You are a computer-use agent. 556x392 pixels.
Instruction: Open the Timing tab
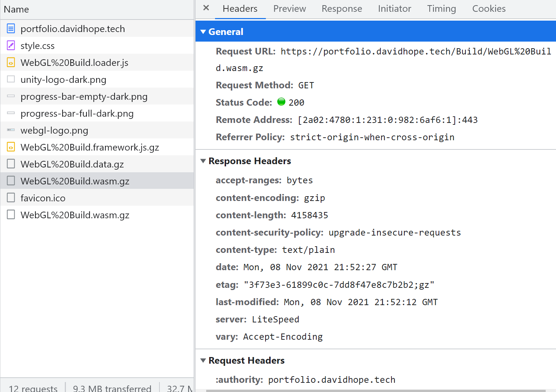point(441,9)
